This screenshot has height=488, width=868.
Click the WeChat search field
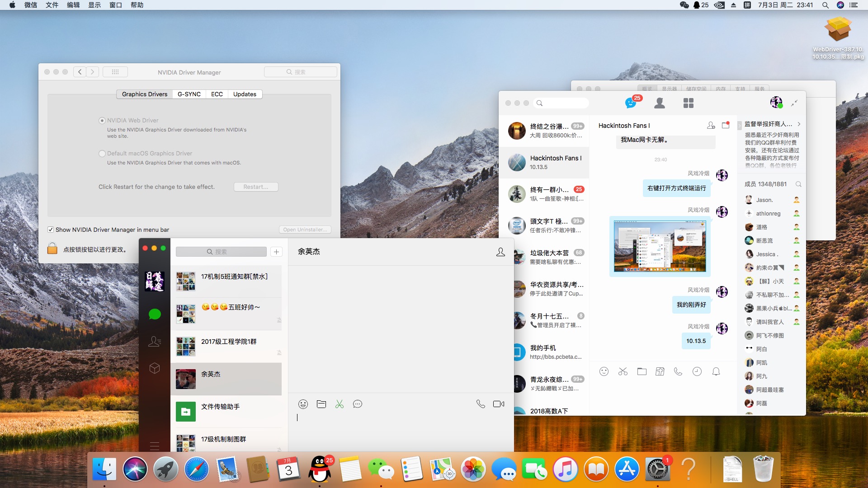click(221, 252)
